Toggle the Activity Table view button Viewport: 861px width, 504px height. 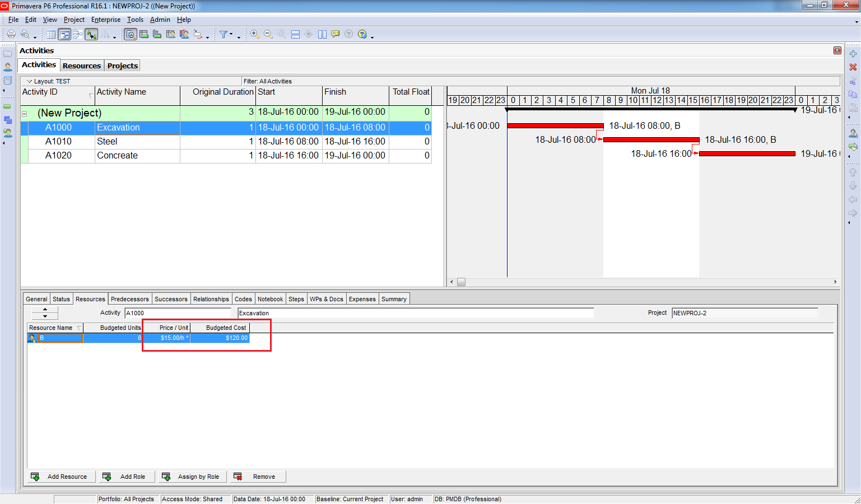[51, 35]
